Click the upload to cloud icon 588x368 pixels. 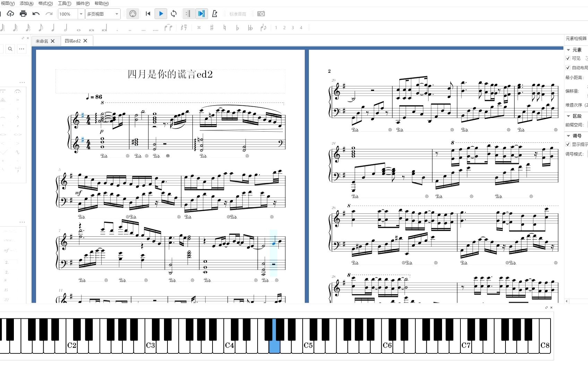(x=10, y=14)
